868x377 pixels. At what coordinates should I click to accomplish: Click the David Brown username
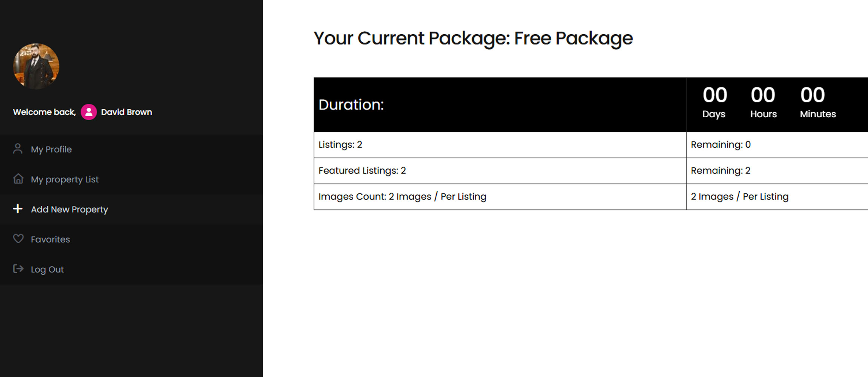(126, 112)
